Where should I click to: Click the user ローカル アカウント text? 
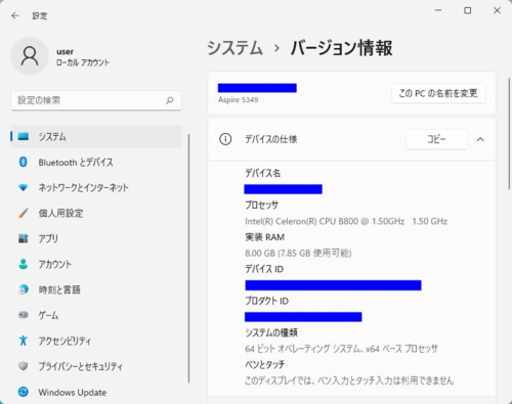(x=83, y=63)
